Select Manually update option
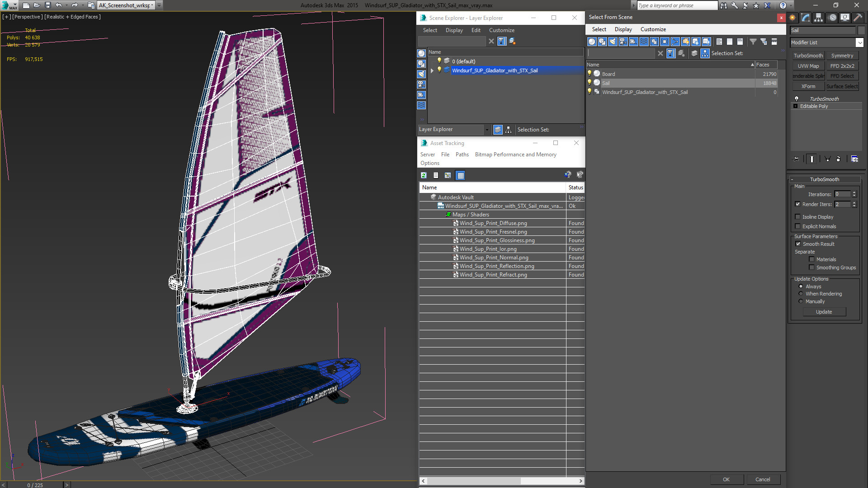The image size is (868, 488). point(801,301)
